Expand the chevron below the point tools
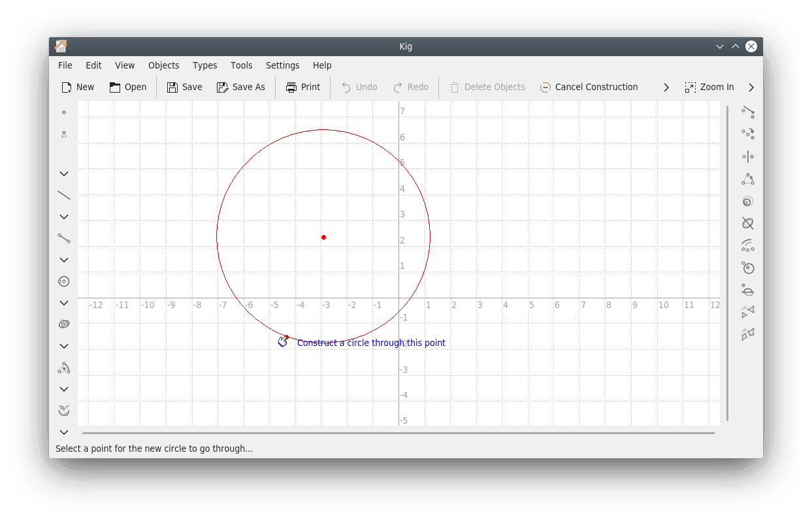 64,174
